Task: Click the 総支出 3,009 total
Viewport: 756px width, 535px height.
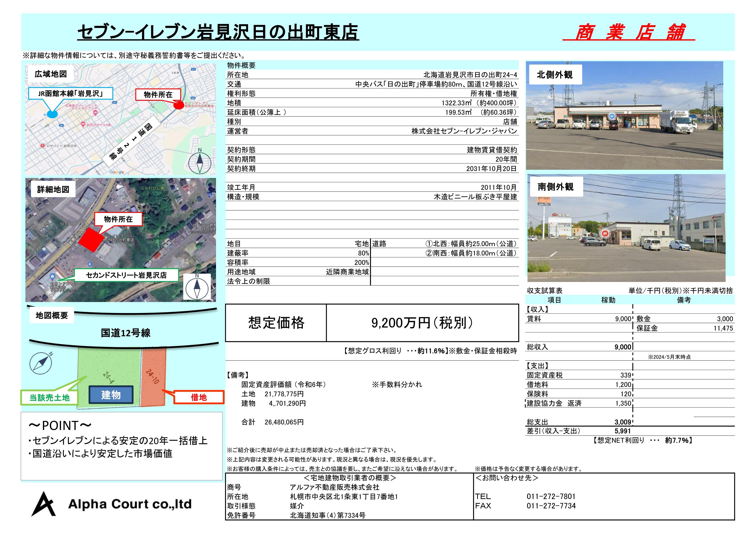Action: (623, 422)
